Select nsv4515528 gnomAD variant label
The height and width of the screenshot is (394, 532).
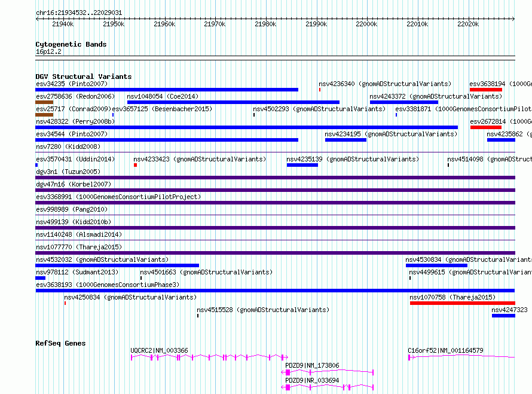(263, 310)
